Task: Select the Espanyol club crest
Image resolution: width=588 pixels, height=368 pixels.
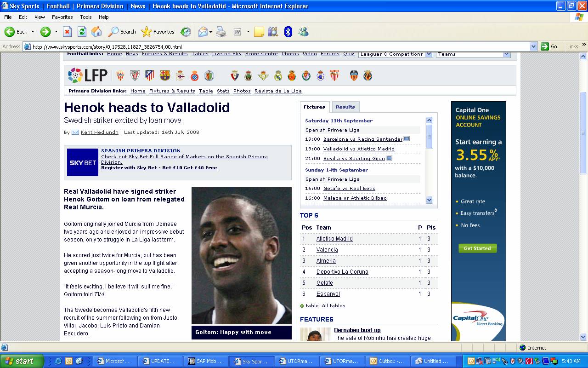Action: pyautogui.click(x=194, y=75)
